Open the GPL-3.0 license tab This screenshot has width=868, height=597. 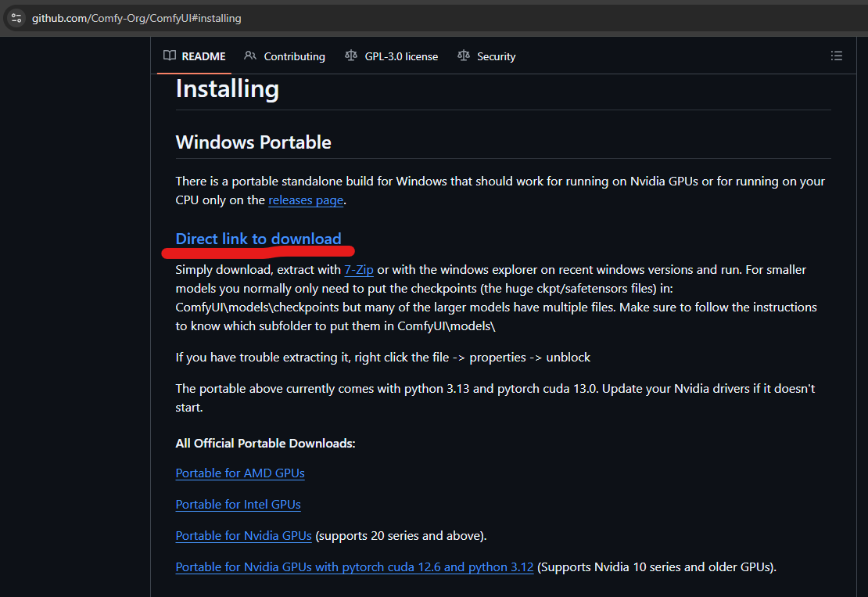[391, 56]
